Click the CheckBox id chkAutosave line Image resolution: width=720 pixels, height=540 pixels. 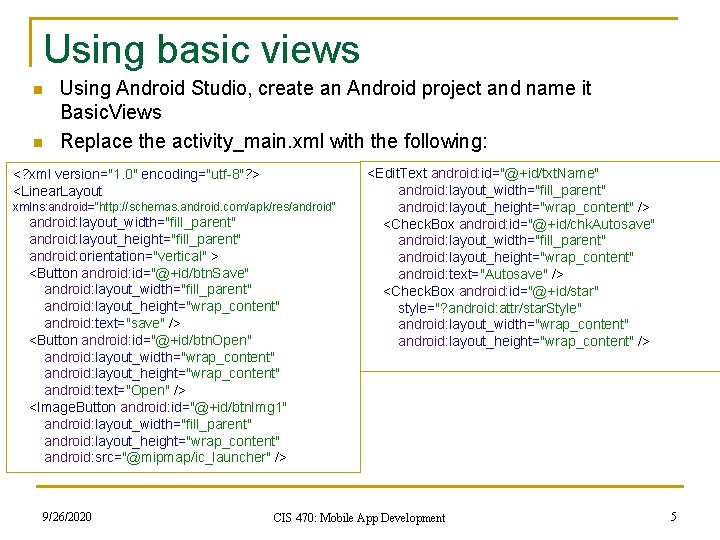point(519,224)
